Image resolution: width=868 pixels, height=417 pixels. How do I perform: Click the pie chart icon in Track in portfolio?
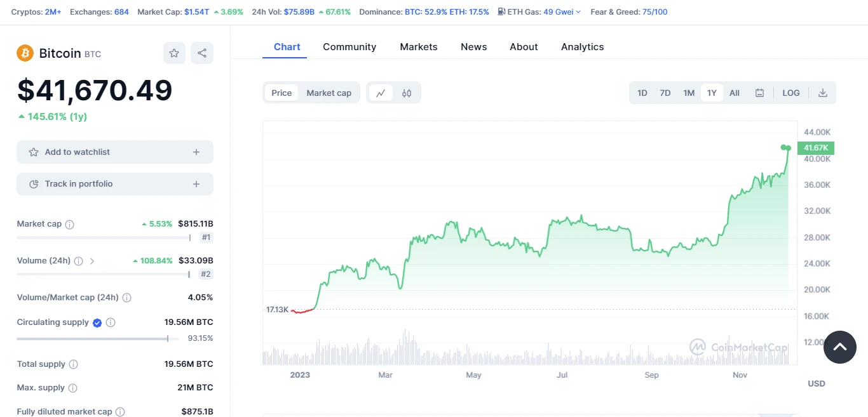coord(34,184)
